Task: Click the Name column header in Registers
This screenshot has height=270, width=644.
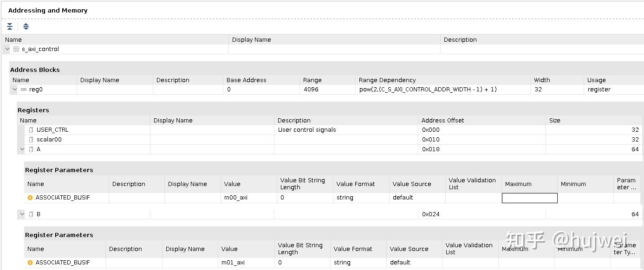Action: pyautogui.click(x=28, y=120)
